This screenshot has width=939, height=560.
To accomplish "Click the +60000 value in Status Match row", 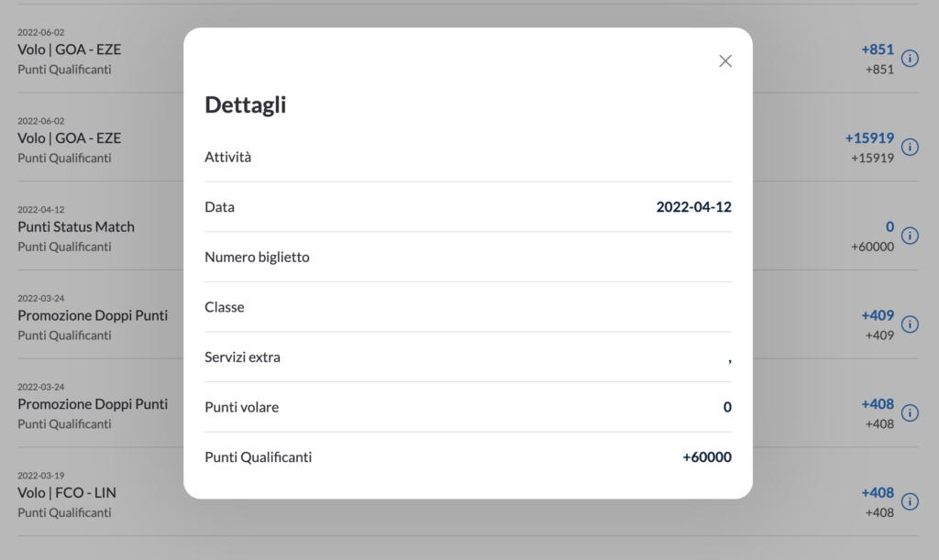I will tap(873, 247).
